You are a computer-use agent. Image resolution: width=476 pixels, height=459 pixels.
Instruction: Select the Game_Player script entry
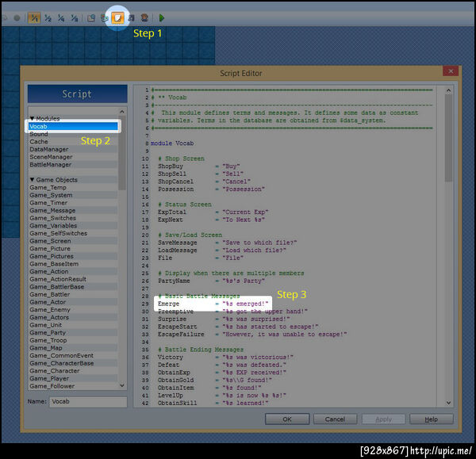(73, 379)
